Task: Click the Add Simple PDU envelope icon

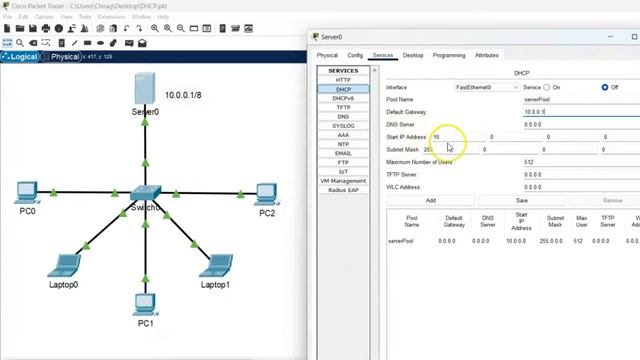Action: click(x=129, y=43)
